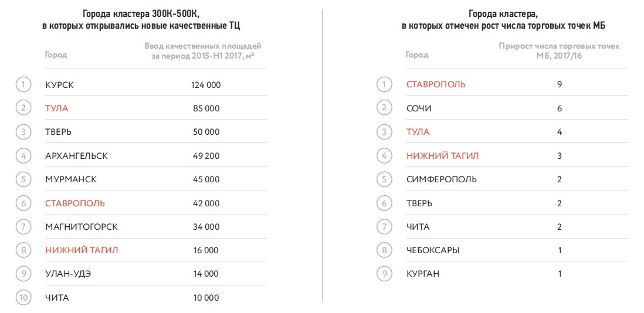Click the circled number 1 beside Курск
644x313 pixels.
tap(23, 85)
